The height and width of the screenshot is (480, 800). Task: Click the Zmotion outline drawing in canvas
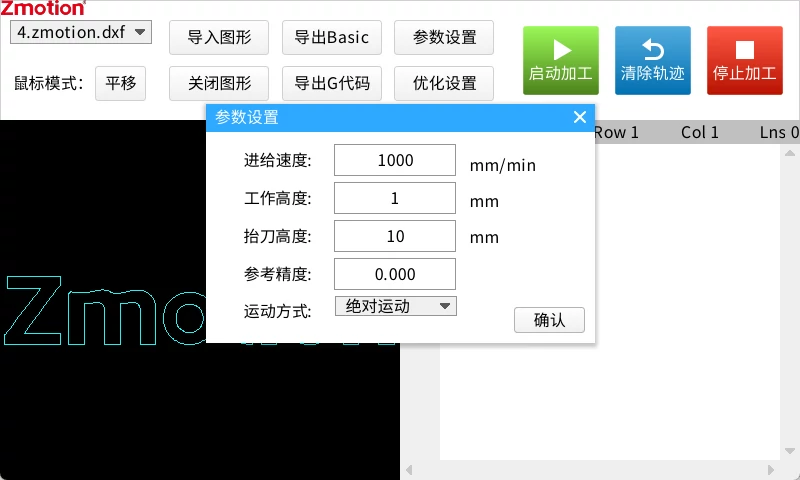pyautogui.click(x=105, y=311)
